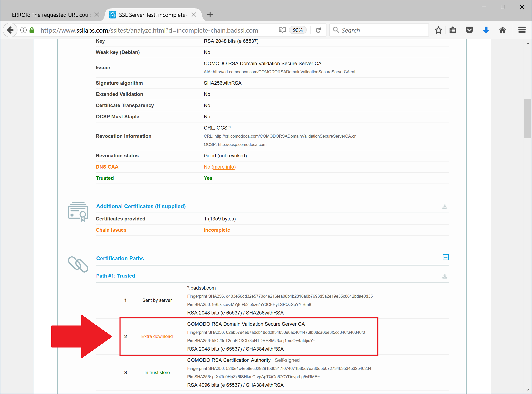
Task: Click the scrollbar down arrow
Action: tap(527, 389)
